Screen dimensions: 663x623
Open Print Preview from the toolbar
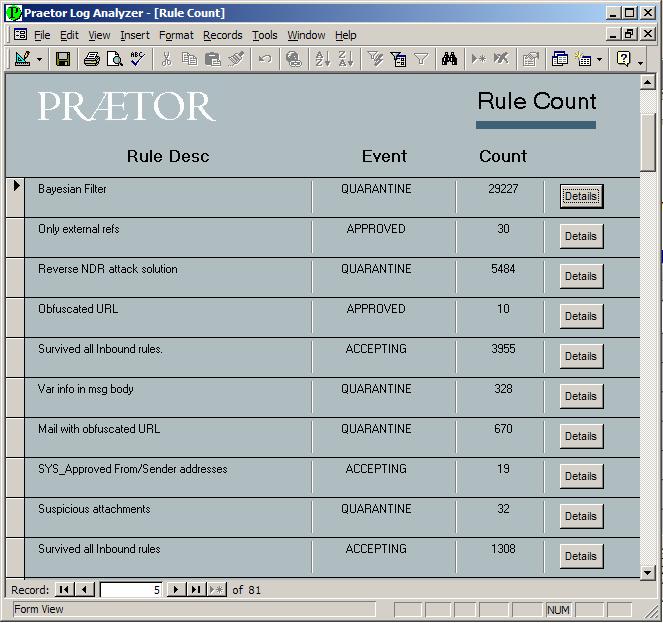pyautogui.click(x=114, y=59)
